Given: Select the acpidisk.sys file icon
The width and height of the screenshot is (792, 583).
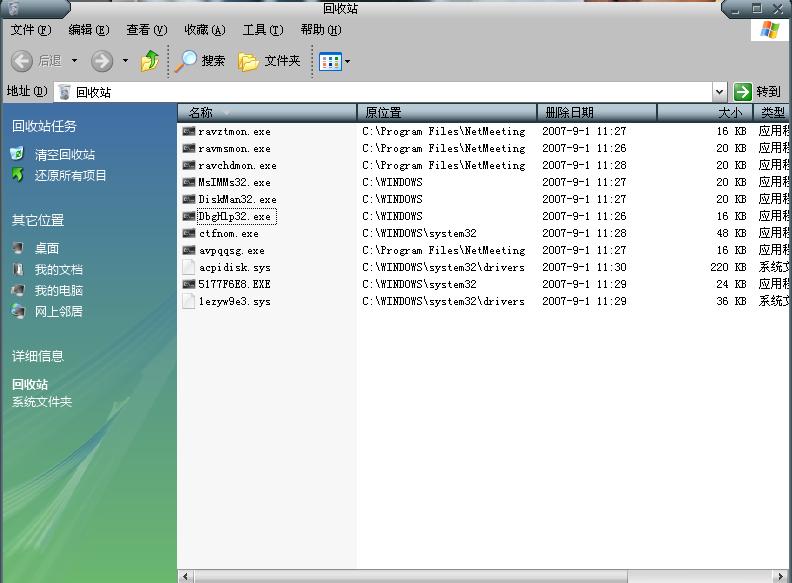Looking at the screenshot, I should [x=189, y=267].
